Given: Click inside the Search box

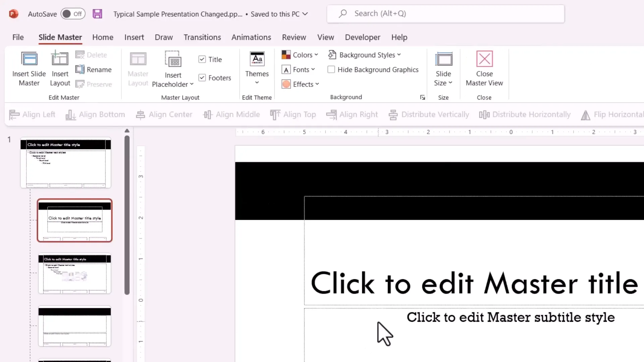Looking at the screenshot, I should coord(446,14).
